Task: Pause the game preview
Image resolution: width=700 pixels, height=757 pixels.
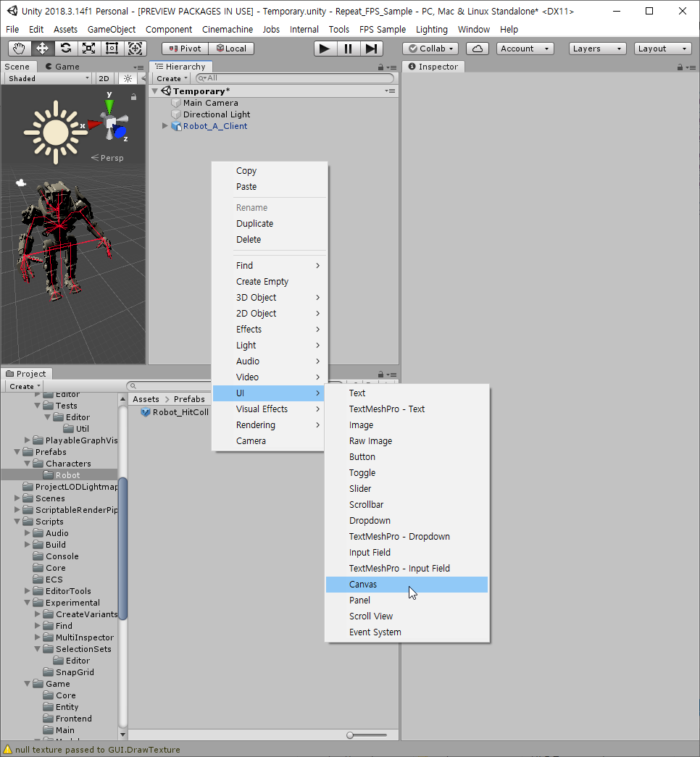Action: click(348, 49)
